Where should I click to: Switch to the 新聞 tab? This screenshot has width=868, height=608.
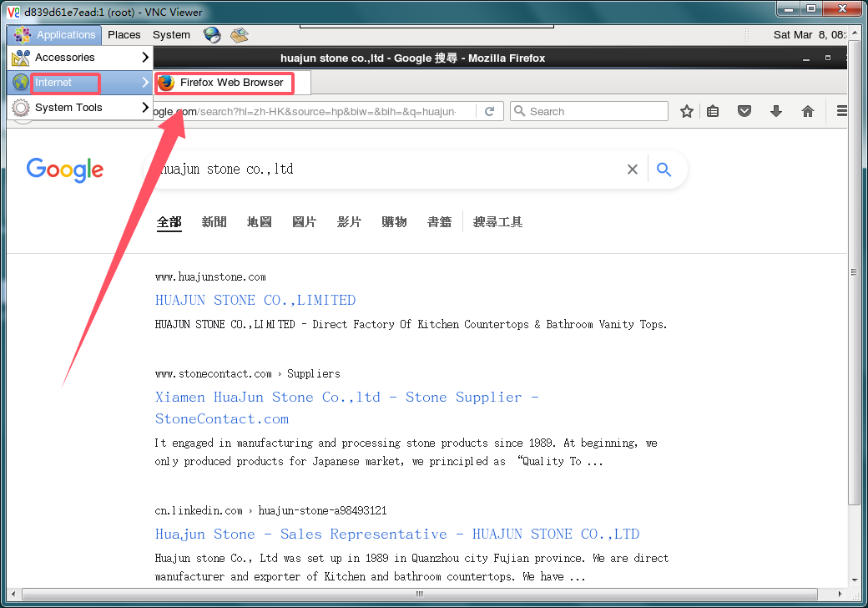(x=214, y=222)
